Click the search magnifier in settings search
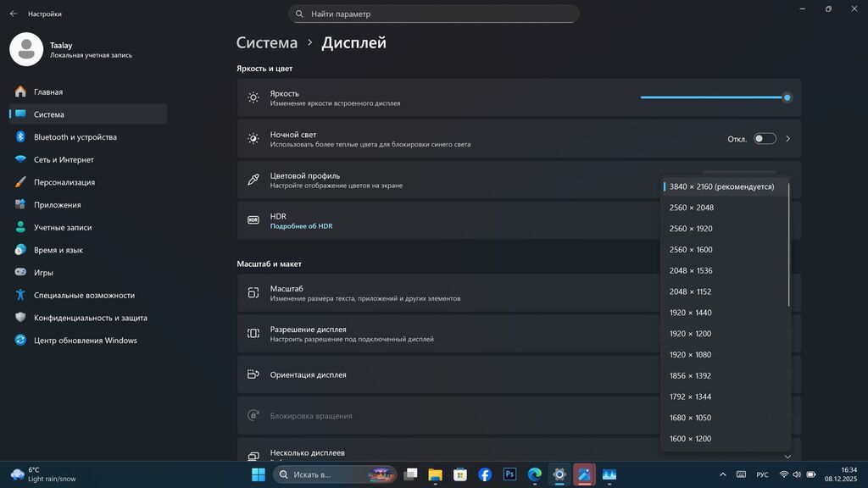The image size is (868, 488). coord(299,14)
